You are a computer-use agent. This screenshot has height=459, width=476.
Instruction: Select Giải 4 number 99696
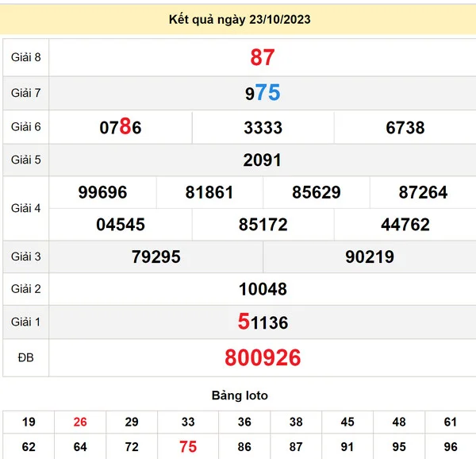click(x=103, y=192)
